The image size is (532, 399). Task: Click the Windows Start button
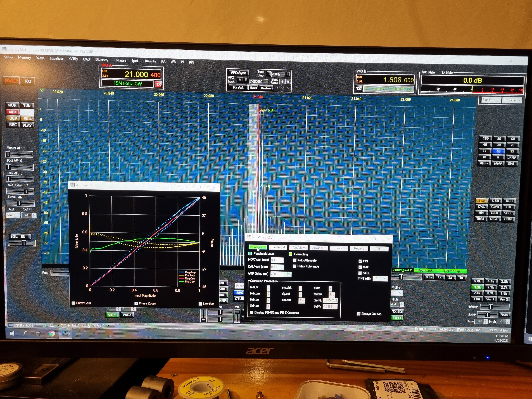[12, 333]
